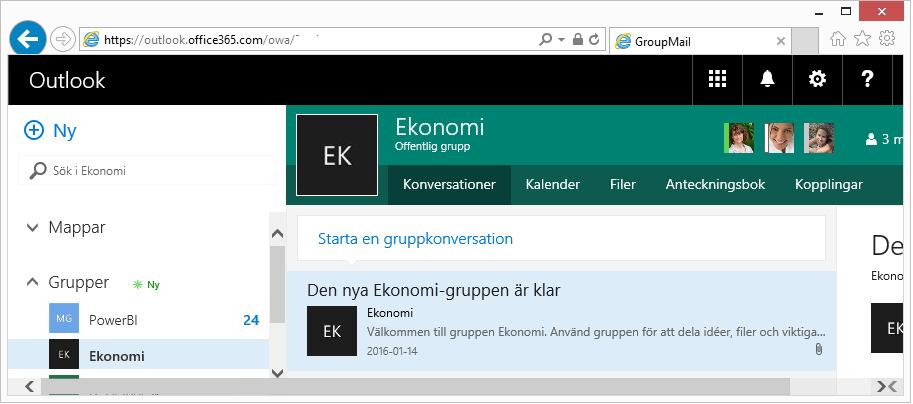Click the browser home icon

837,38
